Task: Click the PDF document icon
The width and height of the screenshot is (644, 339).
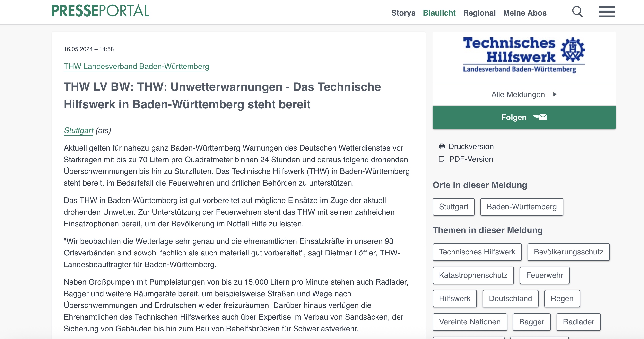Action: coord(442,159)
